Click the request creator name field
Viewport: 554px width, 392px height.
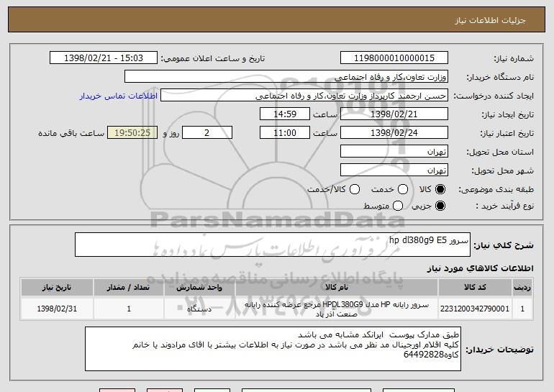click(304, 96)
